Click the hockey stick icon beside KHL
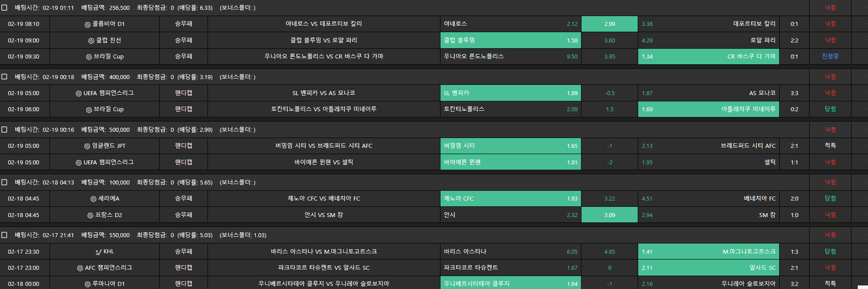Viewport: 868px width, 289px height. [99, 252]
